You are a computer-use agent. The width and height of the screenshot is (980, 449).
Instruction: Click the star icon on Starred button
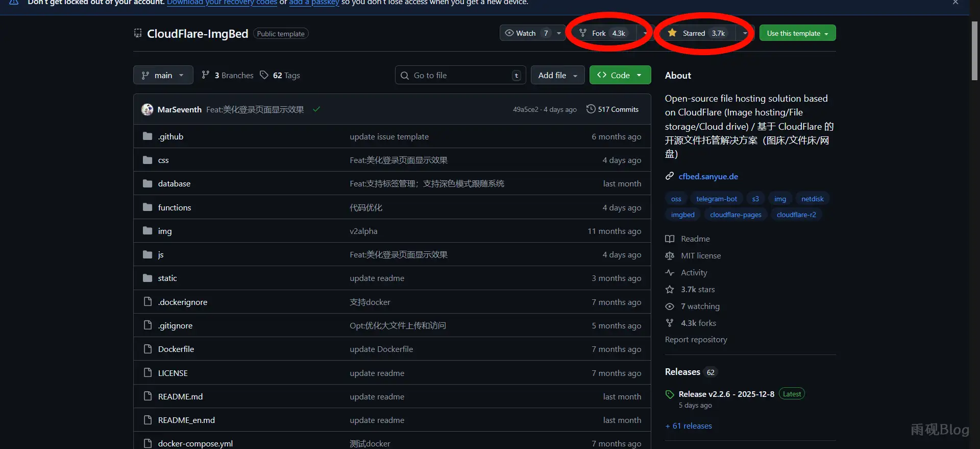[x=672, y=33]
